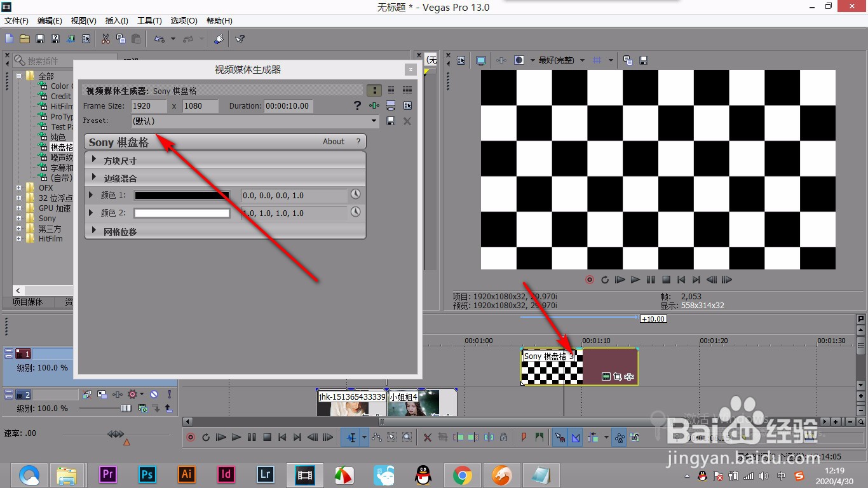This screenshot has width=868, height=488.
Task: Click the Normal Edit Tool icon
Action: 351,437
